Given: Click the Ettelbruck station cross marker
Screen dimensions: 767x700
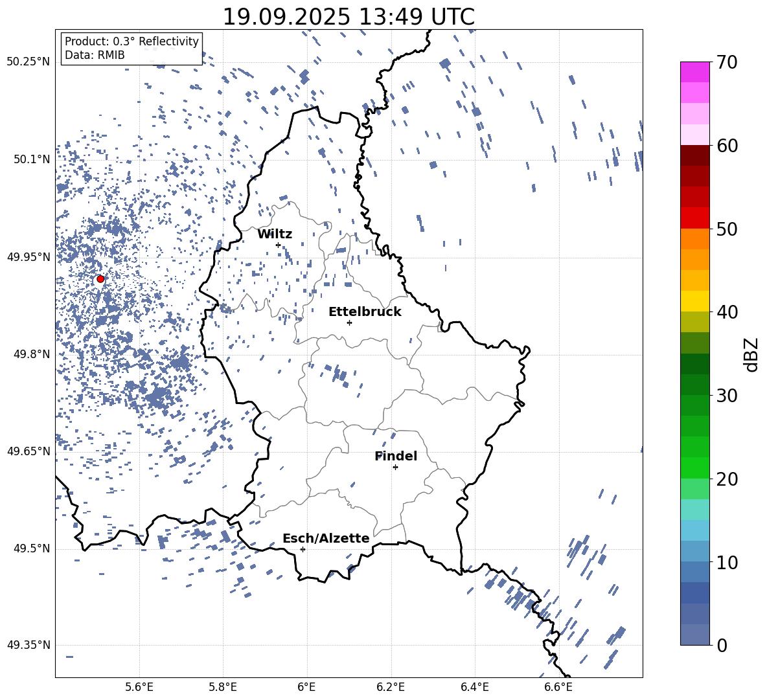Looking at the screenshot, I should pos(349,322).
